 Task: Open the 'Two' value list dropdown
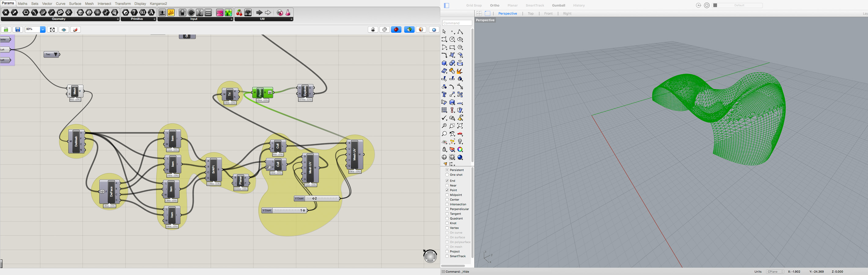pyautogui.click(x=56, y=54)
